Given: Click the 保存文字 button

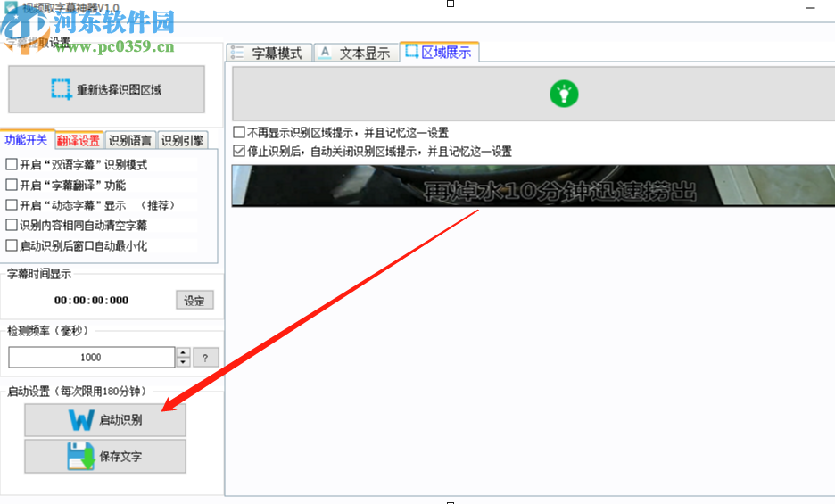Looking at the screenshot, I should (105, 456).
